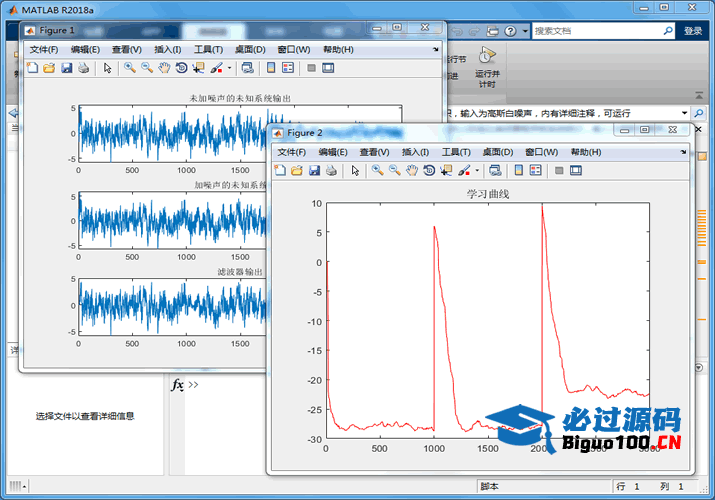Select Data Cursor tool in Figure 2
The width and height of the screenshot is (715, 500).
coord(446,170)
